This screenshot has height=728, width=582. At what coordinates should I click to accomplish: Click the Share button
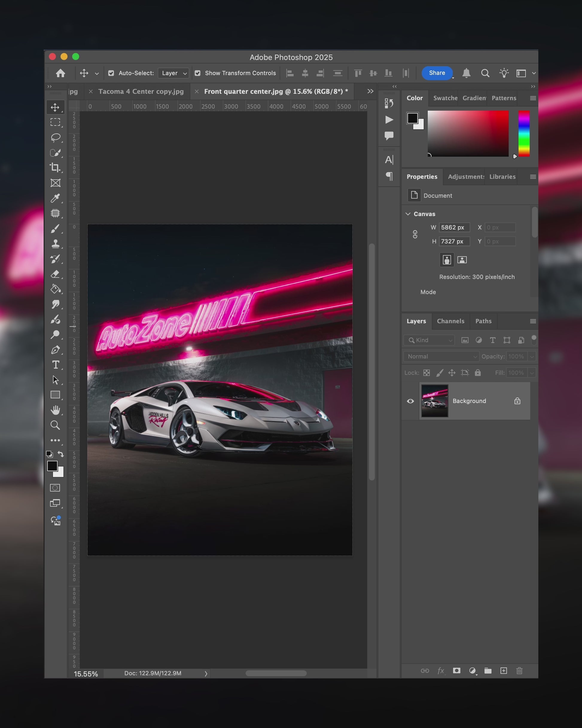437,73
